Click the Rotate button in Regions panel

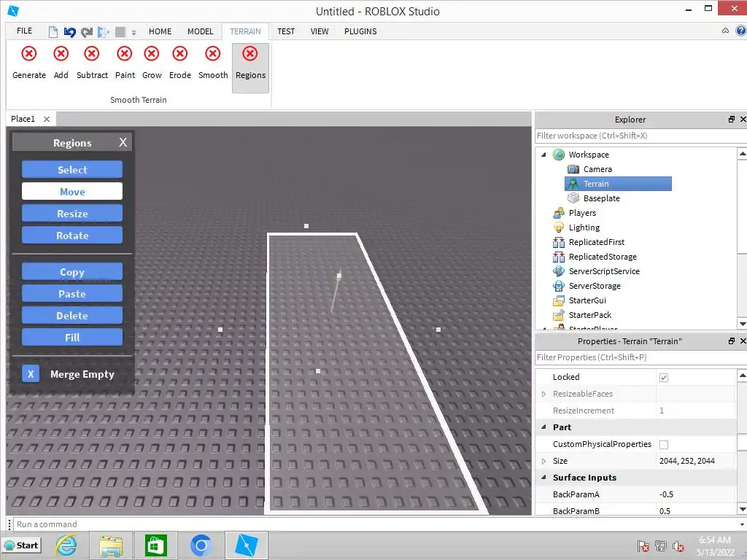pos(72,236)
